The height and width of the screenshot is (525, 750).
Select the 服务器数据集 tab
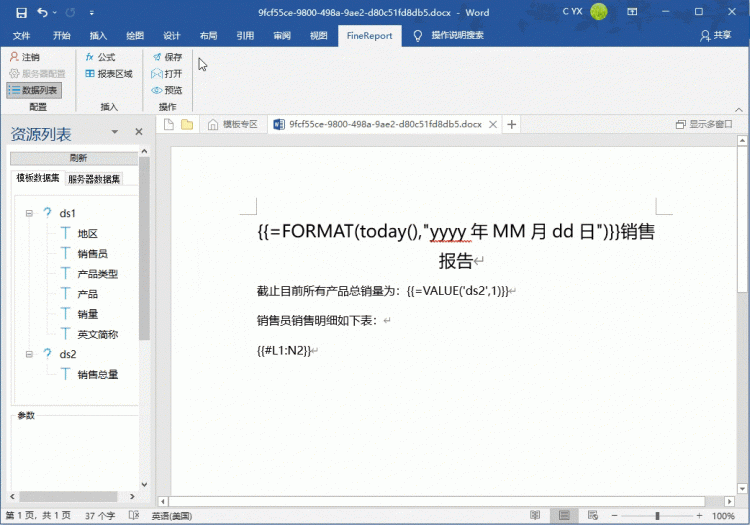pos(94,179)
